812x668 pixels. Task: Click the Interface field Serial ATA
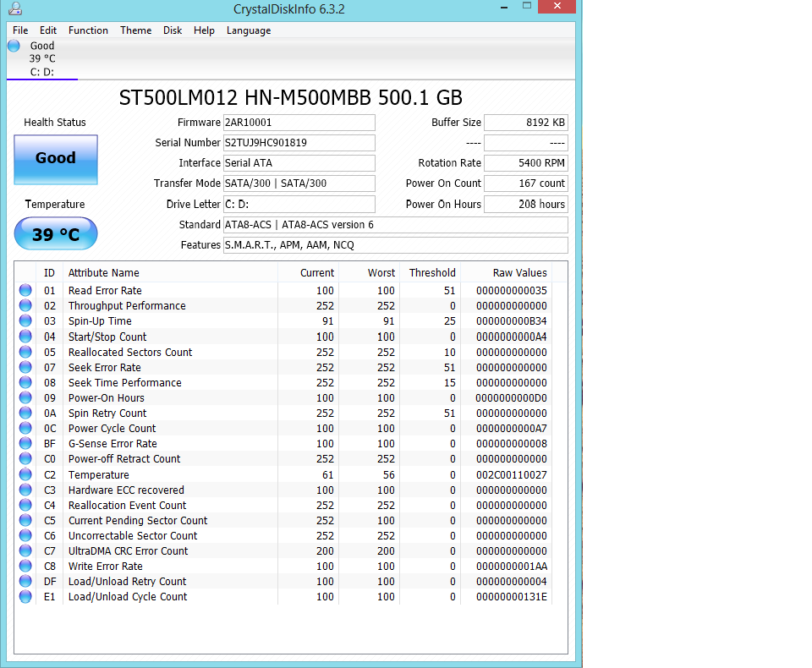(299, 163)
